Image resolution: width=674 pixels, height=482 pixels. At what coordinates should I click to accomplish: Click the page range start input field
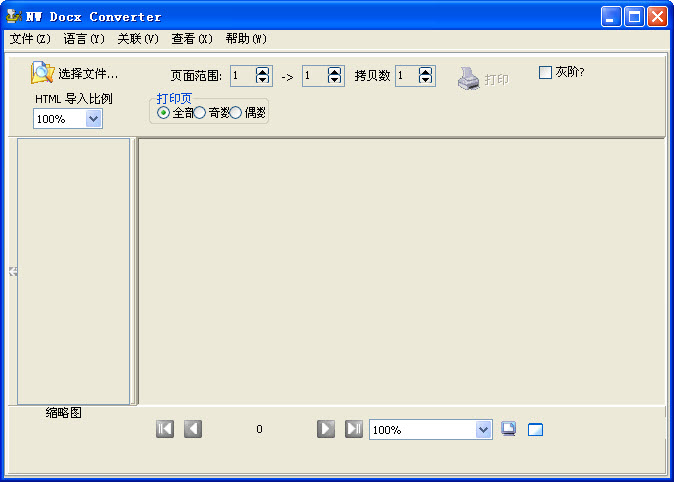coord(243,76)
